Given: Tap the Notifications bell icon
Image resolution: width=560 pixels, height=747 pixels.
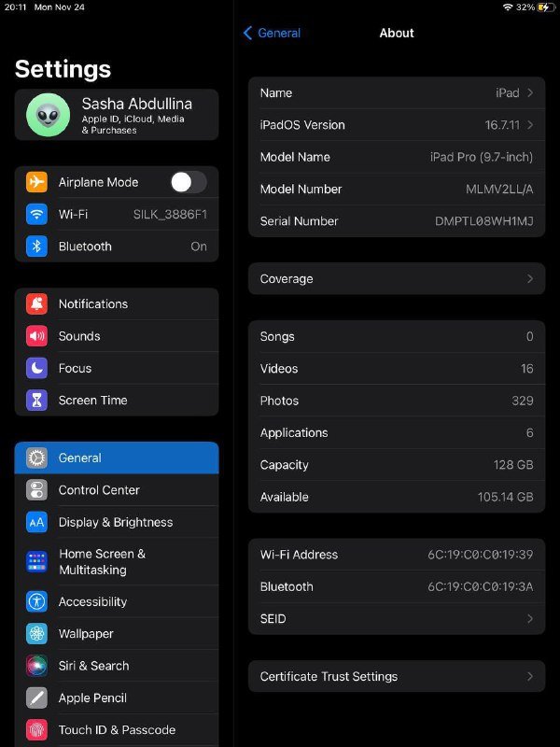Looking at the screenshot, I should [36, 304].
